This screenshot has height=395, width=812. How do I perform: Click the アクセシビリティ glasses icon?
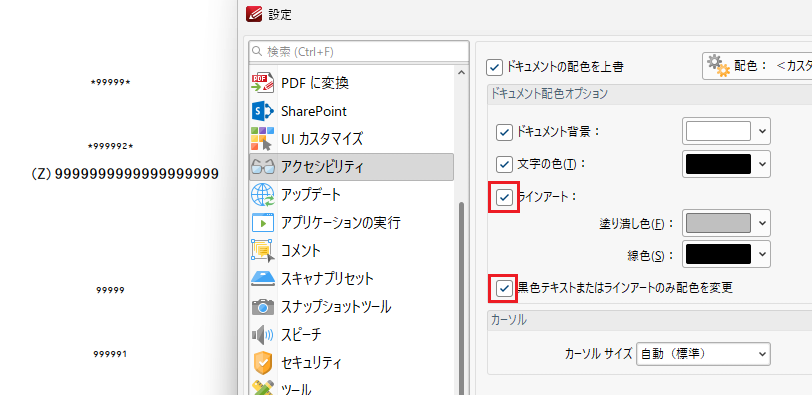point(262,167)
